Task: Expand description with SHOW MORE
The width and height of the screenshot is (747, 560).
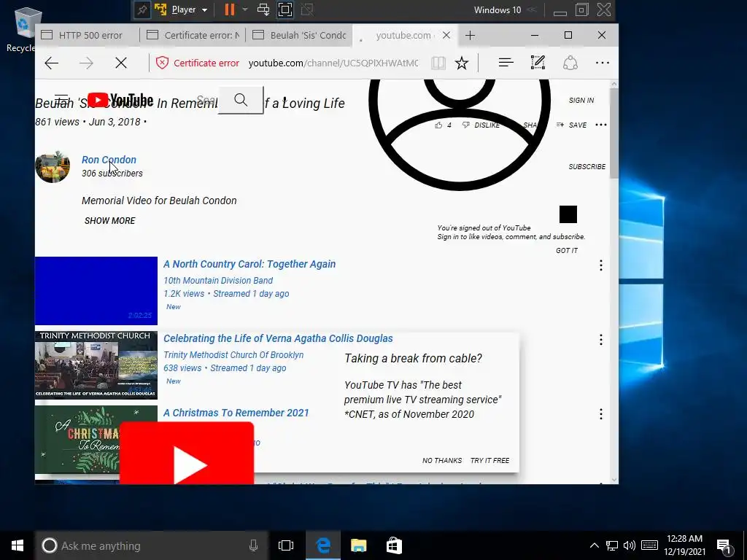Action: 109,220
